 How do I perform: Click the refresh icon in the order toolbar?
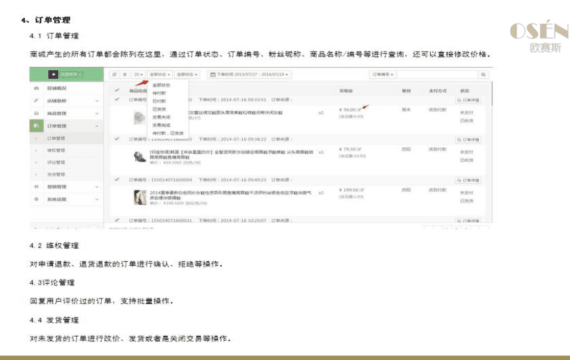click(114, 75)
